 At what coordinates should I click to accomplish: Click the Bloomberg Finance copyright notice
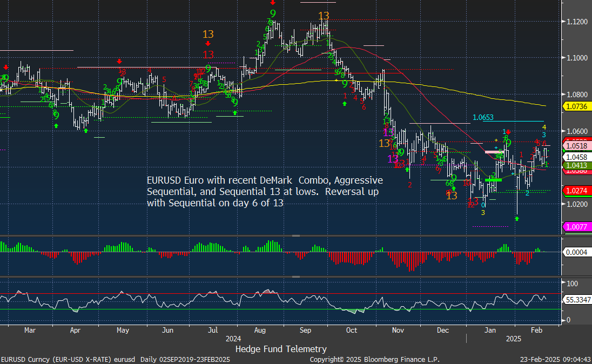[x=374, y=360]
